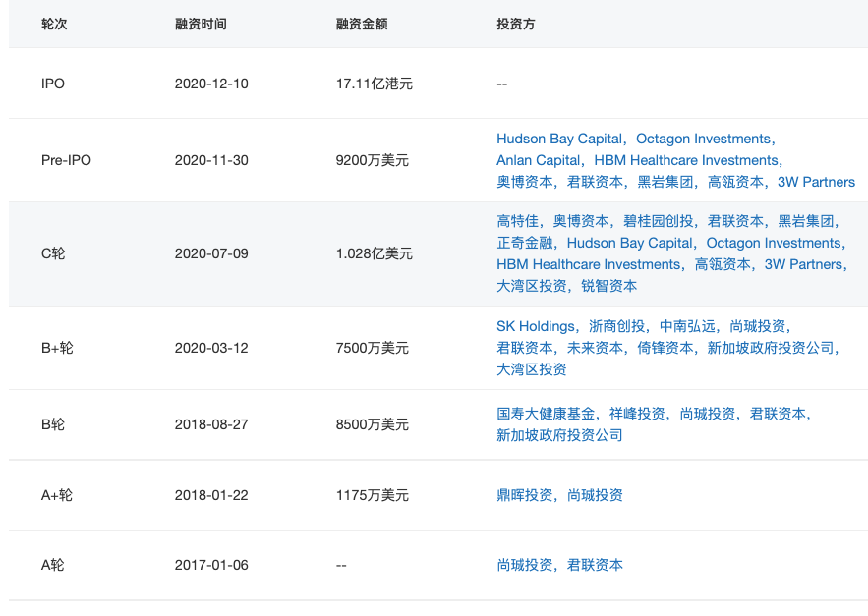Click 奥博资本 in the Pre-IPO row
This screenshot has width=868, height=616.
(x=524, y=182)
